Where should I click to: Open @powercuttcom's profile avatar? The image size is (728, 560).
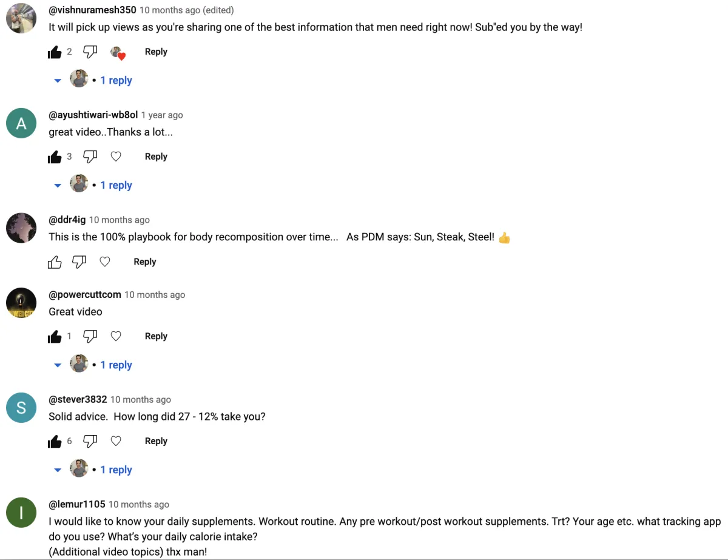(x=21, y=303)
